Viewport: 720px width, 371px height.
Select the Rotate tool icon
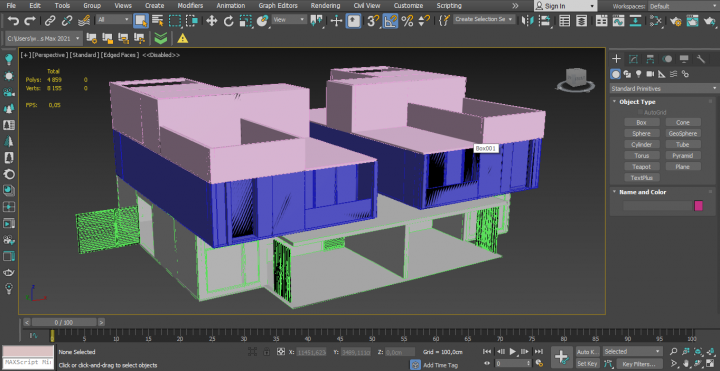(228, 21)
